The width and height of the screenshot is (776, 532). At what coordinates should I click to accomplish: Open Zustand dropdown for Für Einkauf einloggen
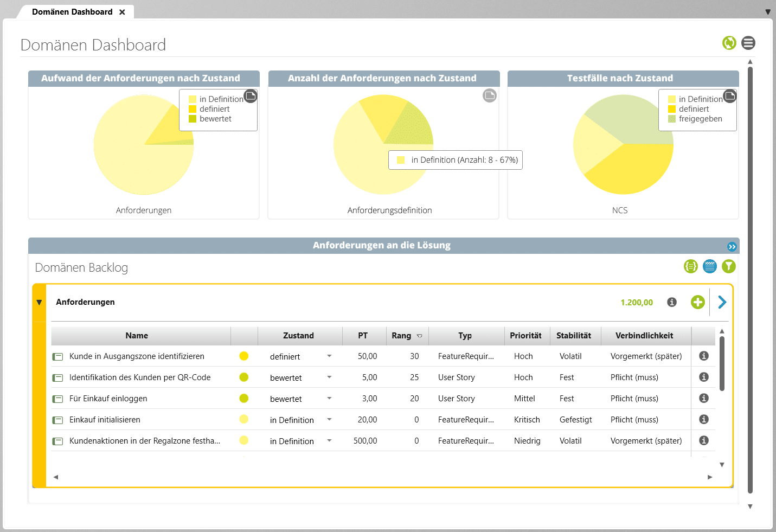click(x=329, y=399)
